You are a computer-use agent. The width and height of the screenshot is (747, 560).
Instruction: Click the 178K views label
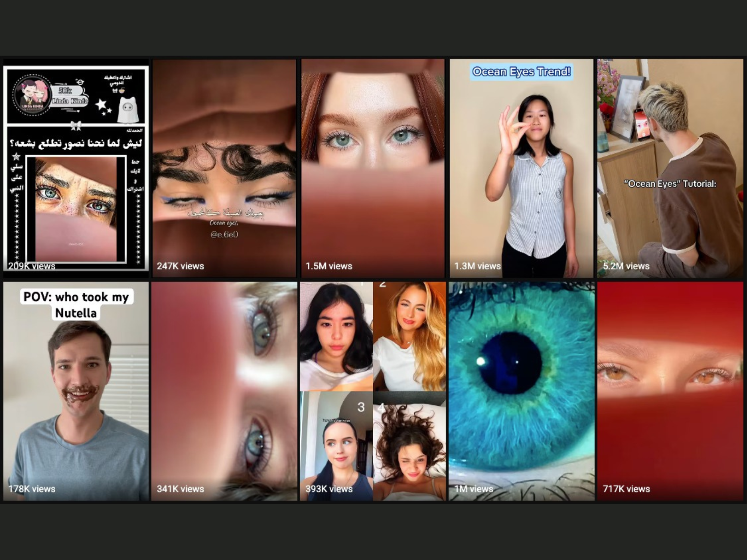(x=32, y=489)
